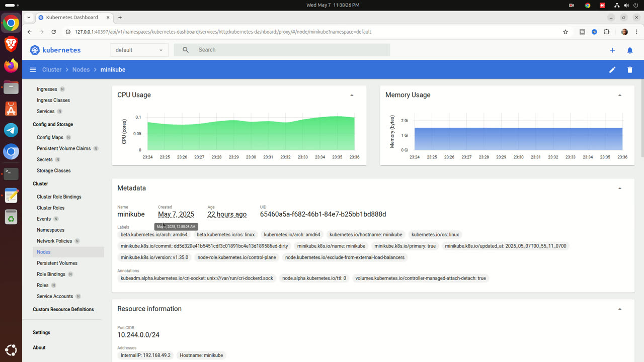Click the Search input field

[282, 50]
